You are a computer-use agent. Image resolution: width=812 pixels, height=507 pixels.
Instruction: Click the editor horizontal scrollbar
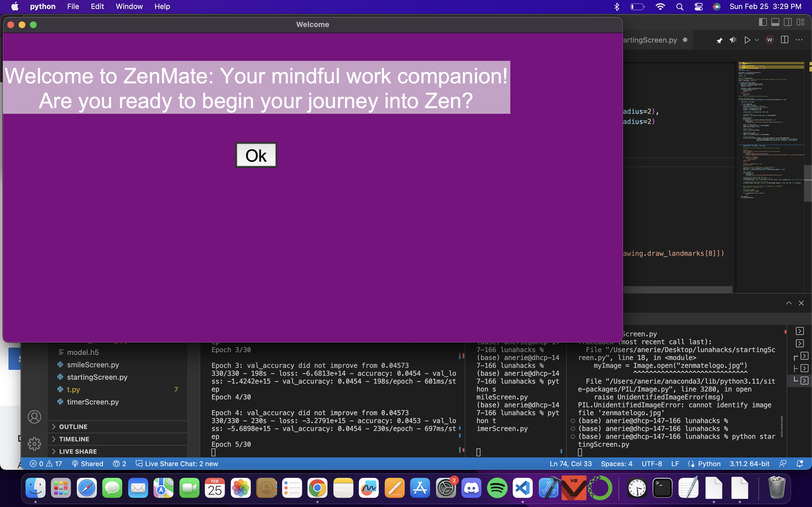677,289
